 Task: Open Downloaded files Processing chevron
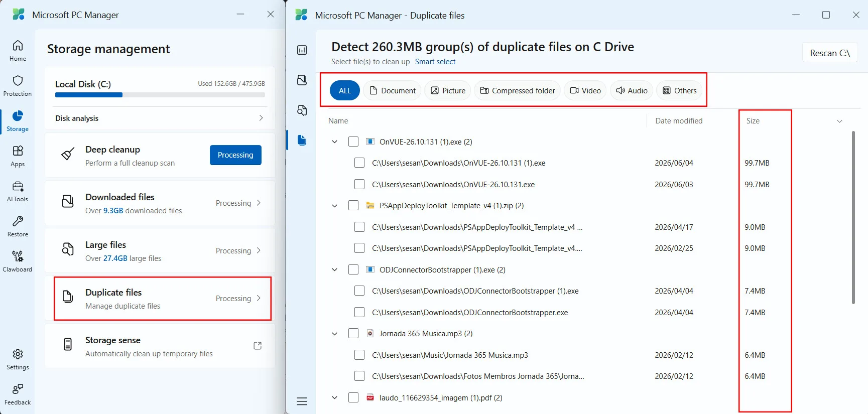[x=259, y=203]
